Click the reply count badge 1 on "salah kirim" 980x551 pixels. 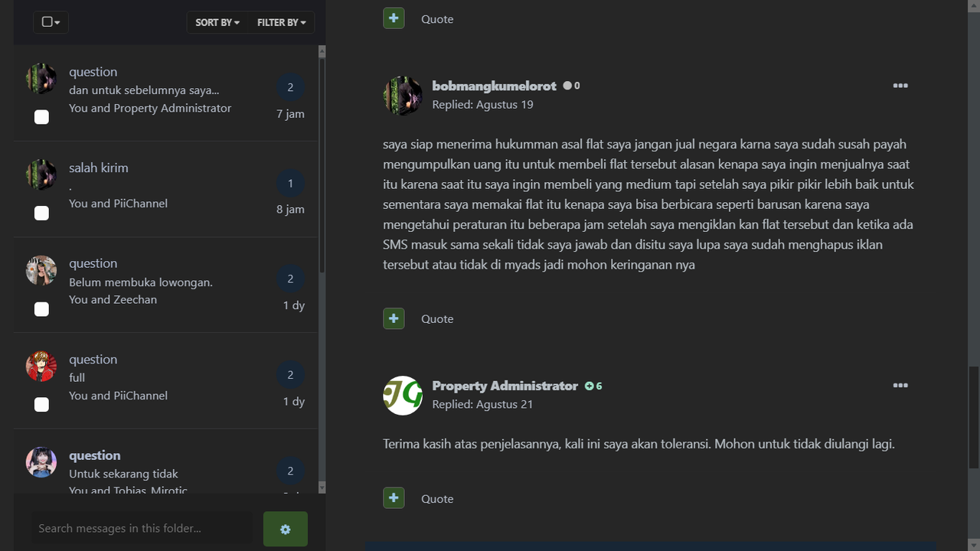(x=290, y=183)
